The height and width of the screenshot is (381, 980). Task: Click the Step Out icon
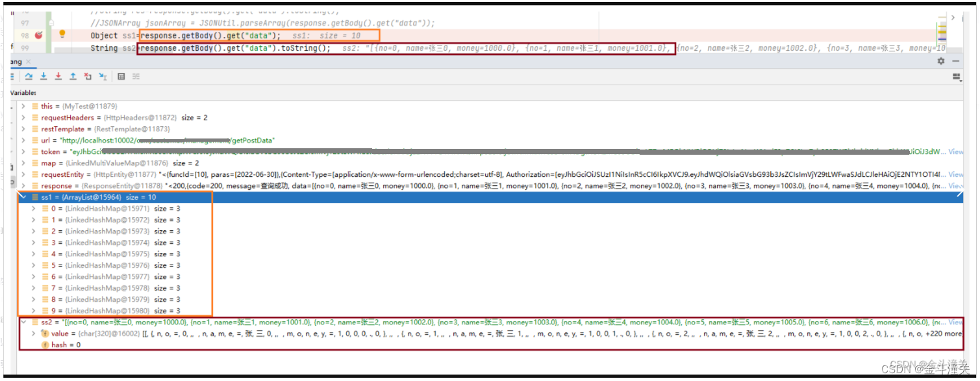coord(73,76)
